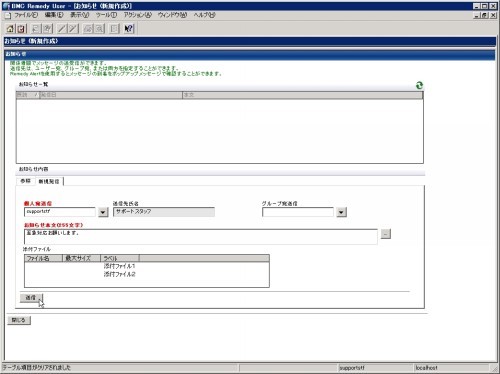Viewport: 500px width, 374px height.
Task: Click the 個人宛送信 field containing supportstf
Action: [60, 212]
